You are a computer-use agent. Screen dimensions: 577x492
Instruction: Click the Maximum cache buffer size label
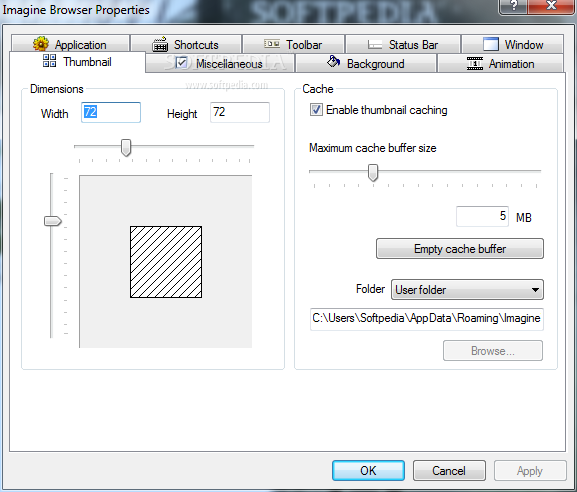tap(372, 148)
